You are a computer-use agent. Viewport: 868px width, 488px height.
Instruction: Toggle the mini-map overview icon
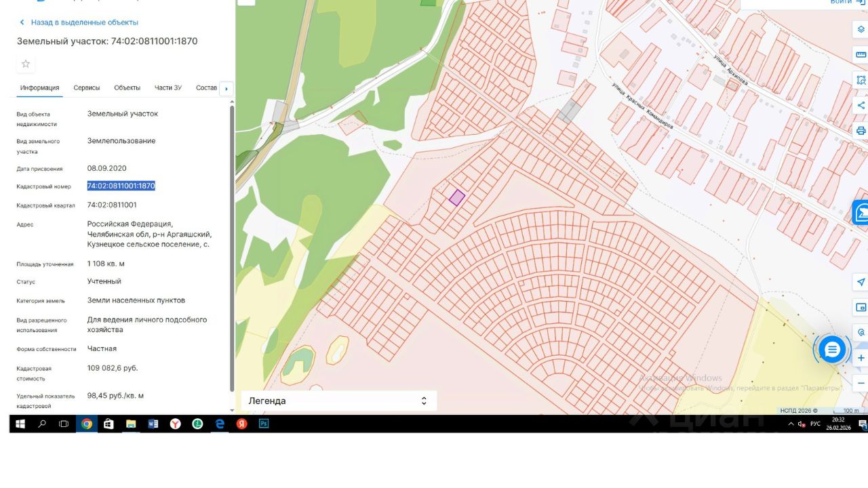click(x=861, y=307)
